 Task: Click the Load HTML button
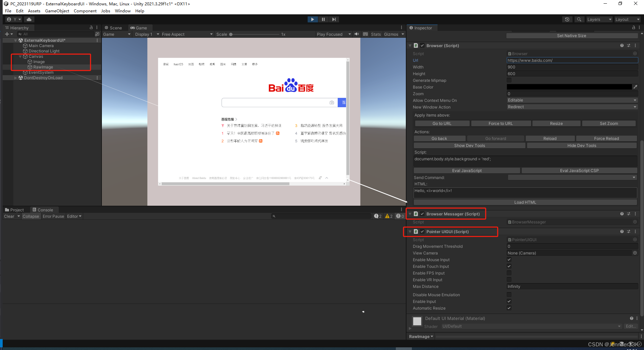tap(525, 202)
